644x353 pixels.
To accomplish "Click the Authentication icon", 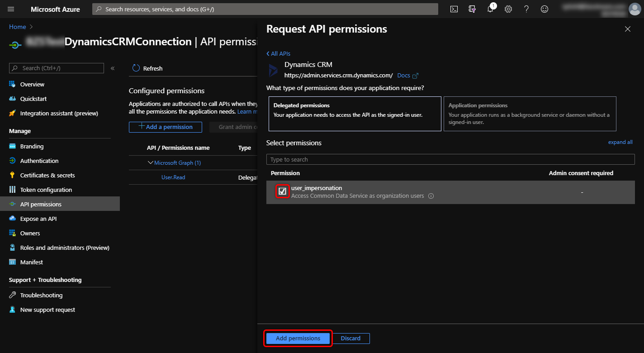I will pos(12,161).
